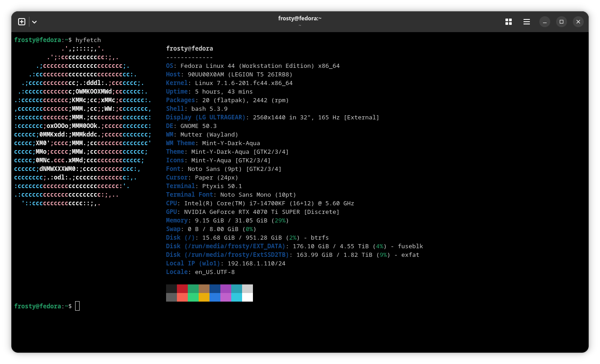Image resolution: width=600 pixels, height=364 pixels.
Task: Click the terminal cursor at bottom prompt
Action: point(77,306)
